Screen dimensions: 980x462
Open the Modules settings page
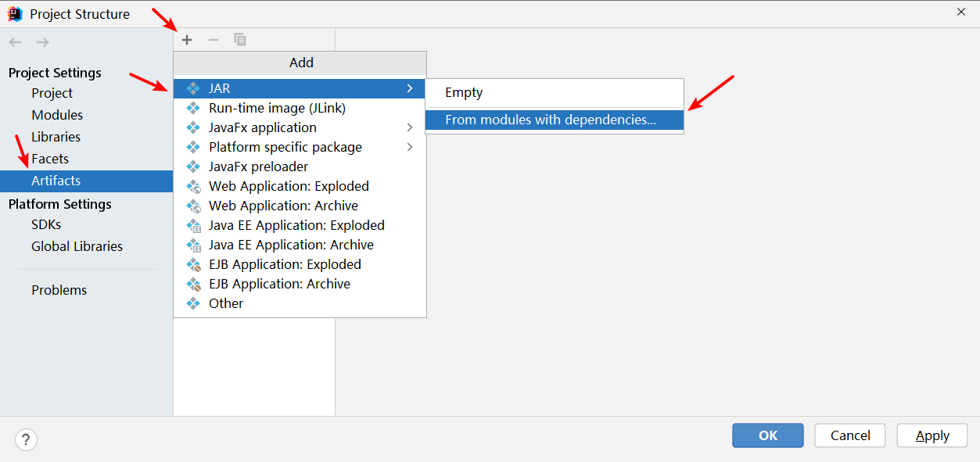57,115
